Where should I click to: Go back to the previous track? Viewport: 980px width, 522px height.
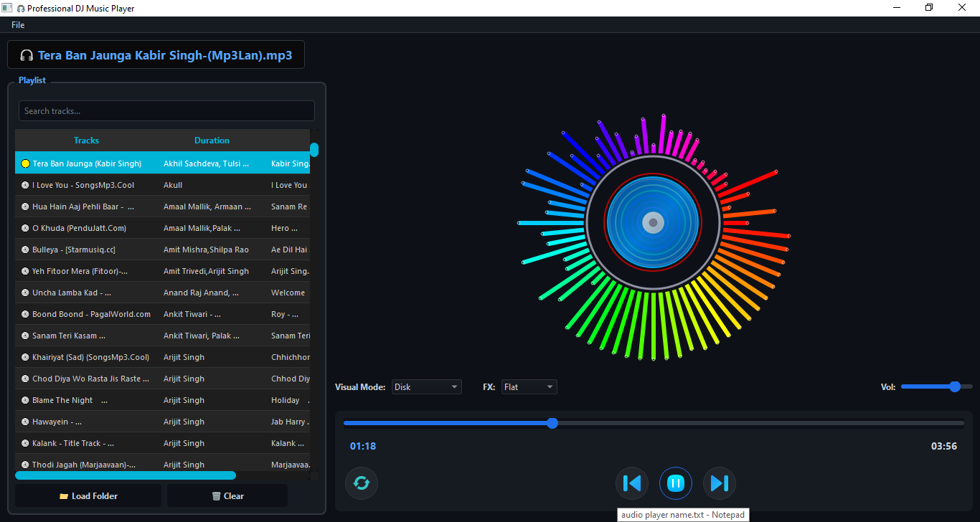[x=632, y=483]
